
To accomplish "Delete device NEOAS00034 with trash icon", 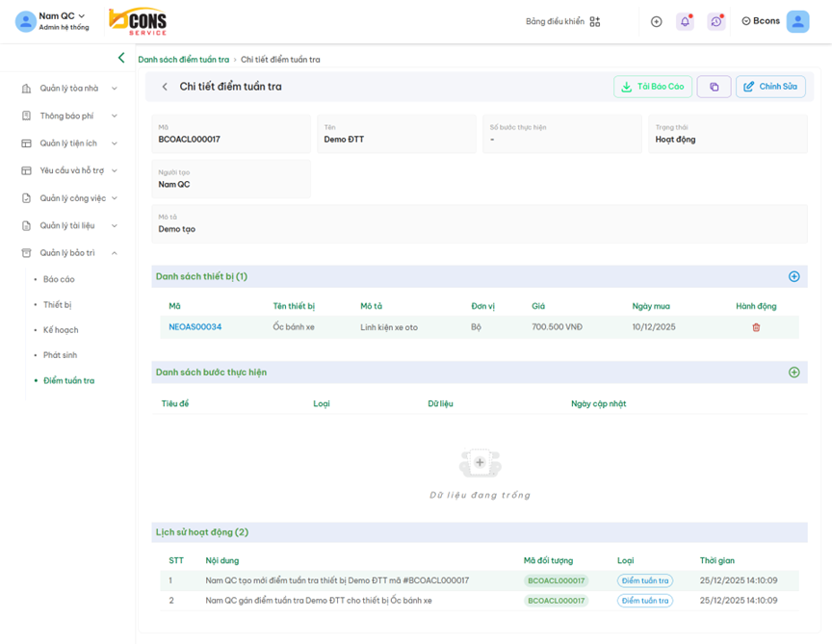I will (x=756, y=327).
